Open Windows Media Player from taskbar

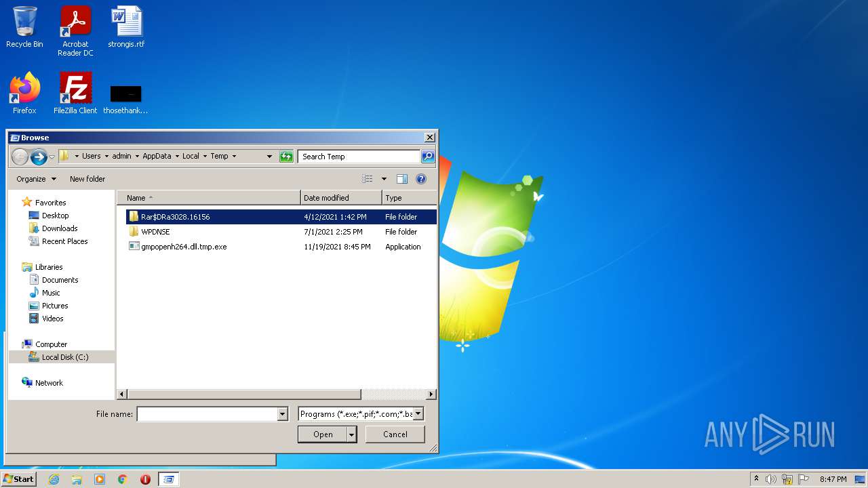100,479
